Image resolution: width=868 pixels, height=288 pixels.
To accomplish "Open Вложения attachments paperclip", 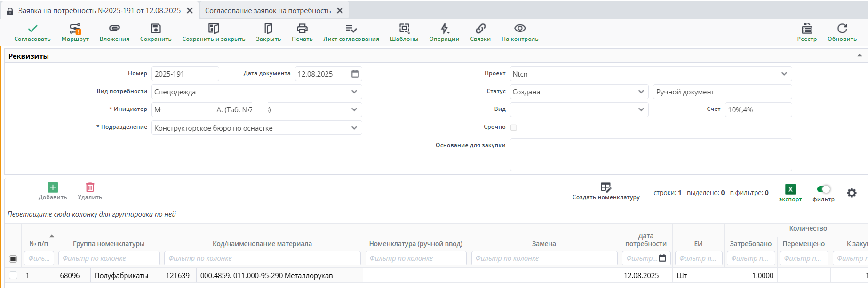I will (114, 29).
